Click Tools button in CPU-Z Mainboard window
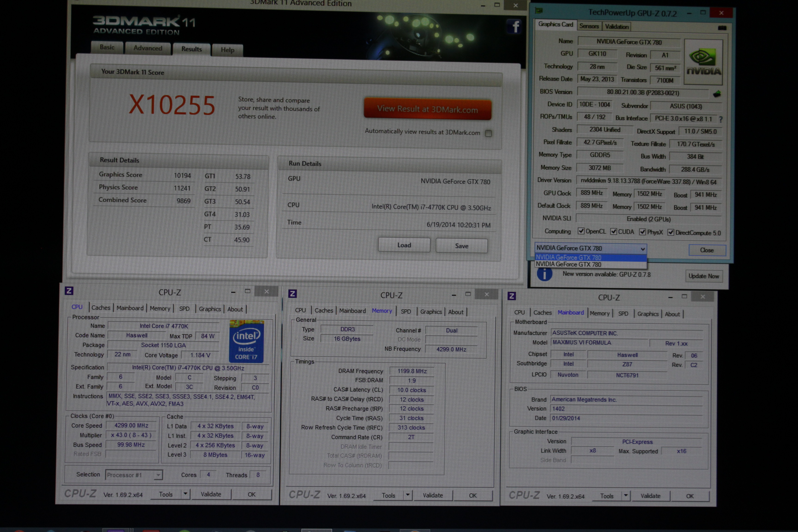 click(607, 496)
